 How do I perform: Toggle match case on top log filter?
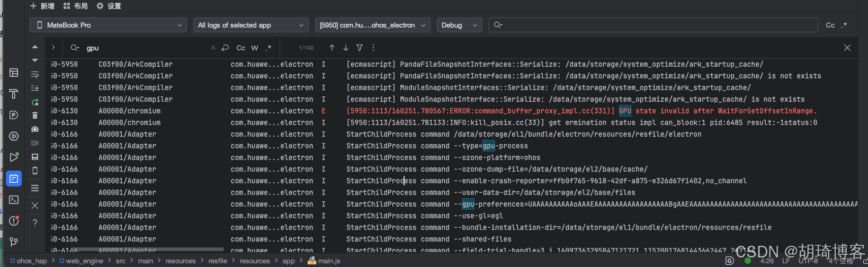[830, 25]
